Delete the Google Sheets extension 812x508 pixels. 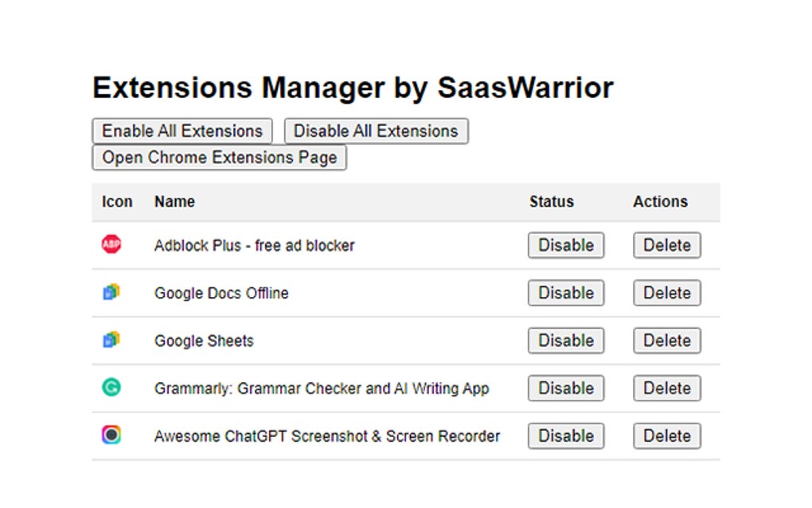tap(666, 341)
